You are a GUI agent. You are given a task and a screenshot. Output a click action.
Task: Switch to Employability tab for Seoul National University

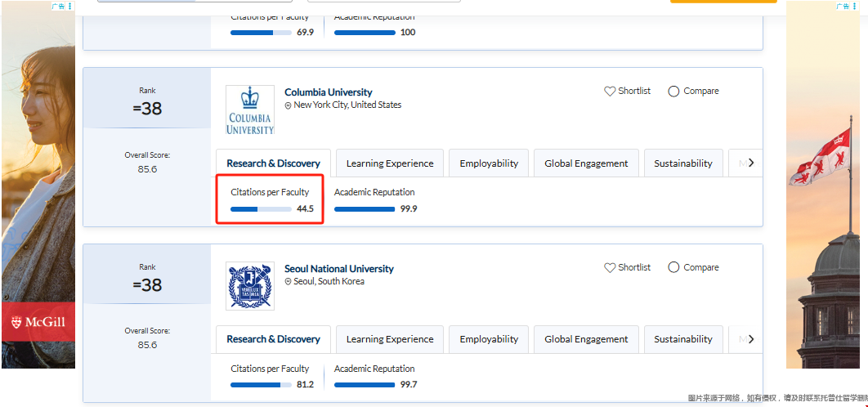(x=489, y=339)
